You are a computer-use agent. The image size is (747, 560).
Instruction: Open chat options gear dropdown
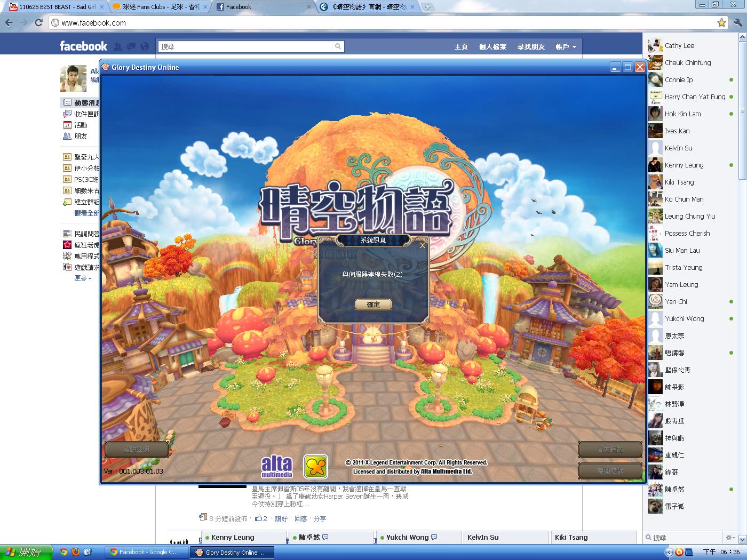coord(730,538)
